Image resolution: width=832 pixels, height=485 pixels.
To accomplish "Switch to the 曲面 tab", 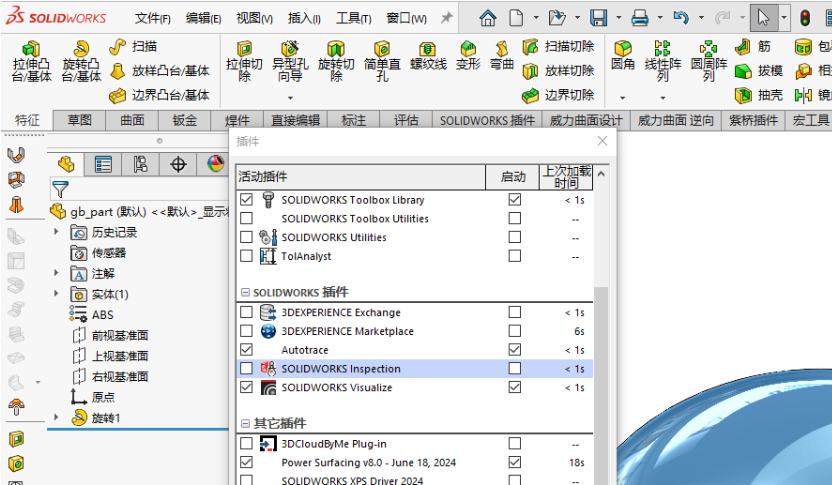I will coord(132,120).
